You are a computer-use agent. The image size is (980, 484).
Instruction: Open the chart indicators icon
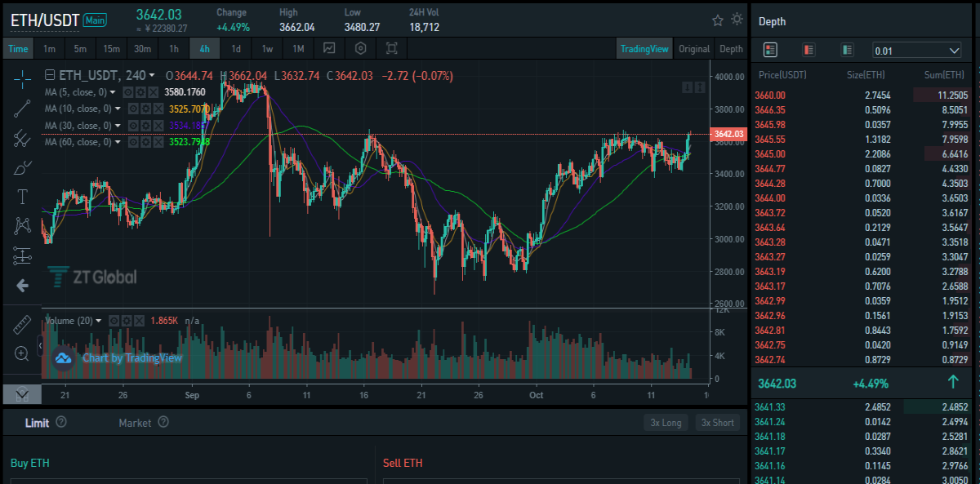(329, 48)
